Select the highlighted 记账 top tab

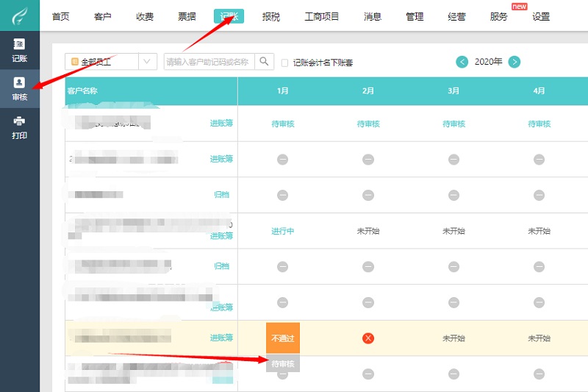tap(229, 16)
